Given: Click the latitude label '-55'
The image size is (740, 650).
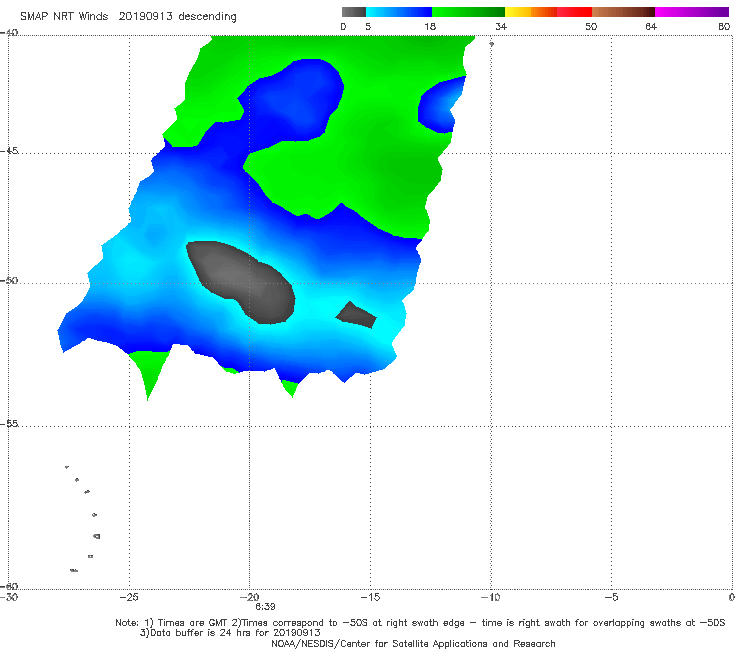Looking at the screenshot, I should (x=9, y=424).
